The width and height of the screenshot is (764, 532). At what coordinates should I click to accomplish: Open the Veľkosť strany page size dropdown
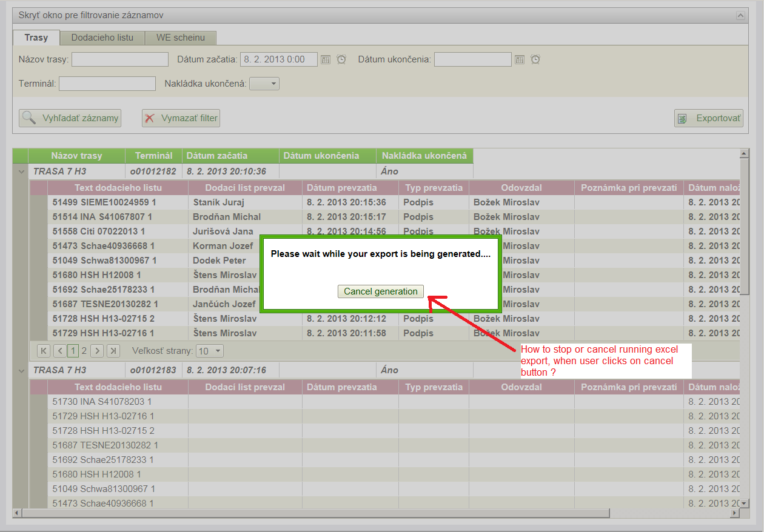[210, 351]
